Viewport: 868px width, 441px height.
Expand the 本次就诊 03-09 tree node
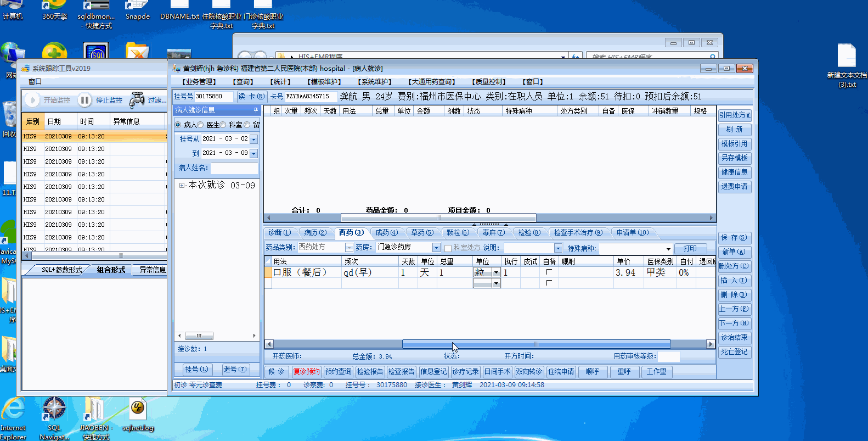[182, 186]
